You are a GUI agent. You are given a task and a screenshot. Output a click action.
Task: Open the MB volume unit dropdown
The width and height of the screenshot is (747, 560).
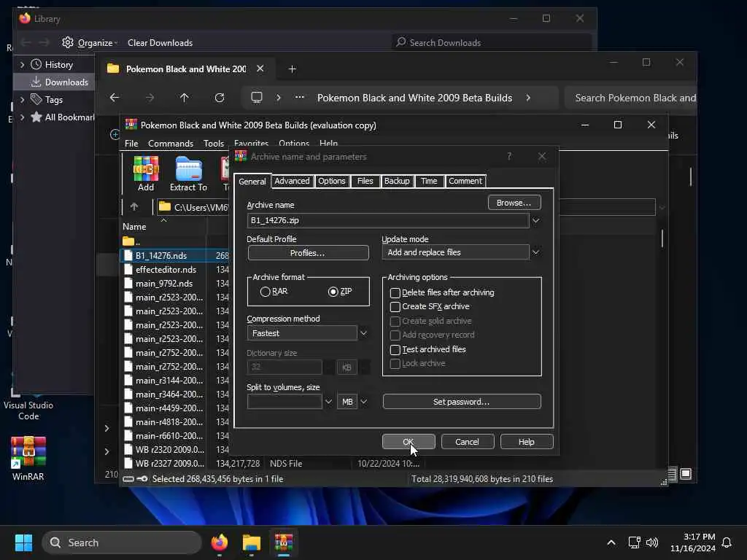(x=363, y=402)
